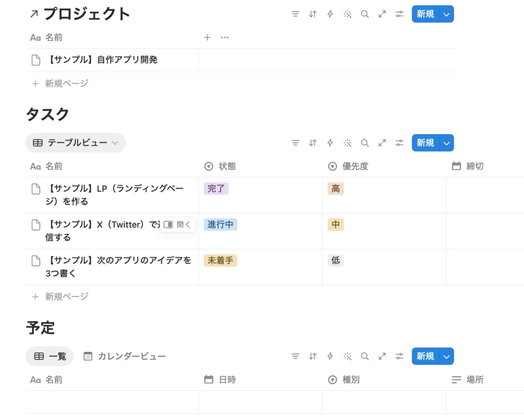
Task: Click blue New button in Projects database
Action: [x=425, y=14]
